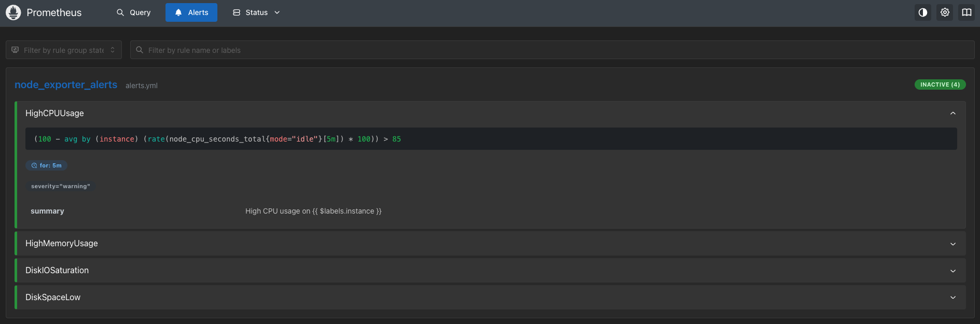Click the Prometheus flame logo

point(13,12)
